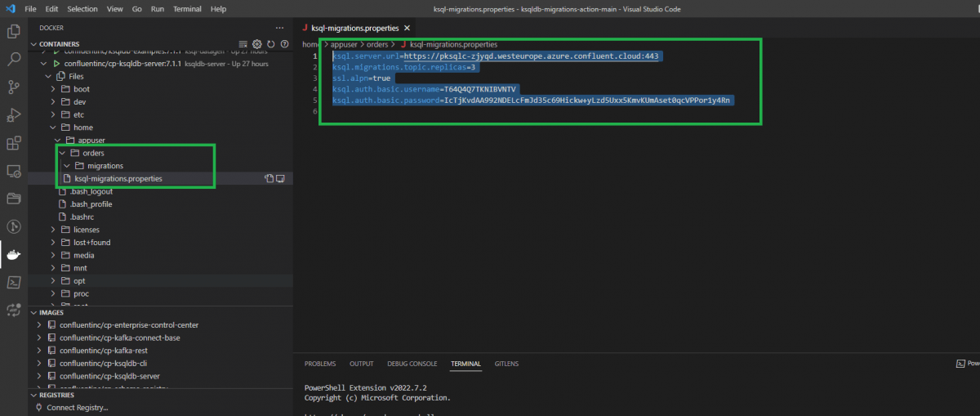Open the Source Control icon

click(14, 87)
